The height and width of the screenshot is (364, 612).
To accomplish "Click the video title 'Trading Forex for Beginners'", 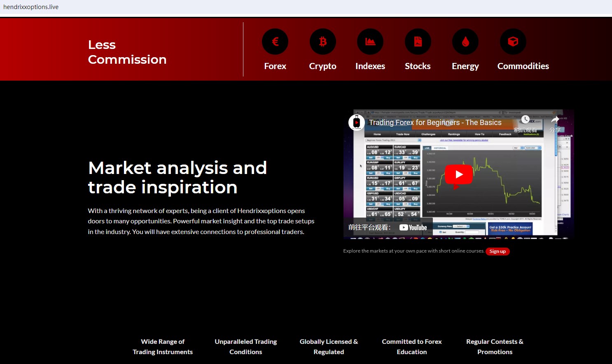I will [x=435, y=123].
